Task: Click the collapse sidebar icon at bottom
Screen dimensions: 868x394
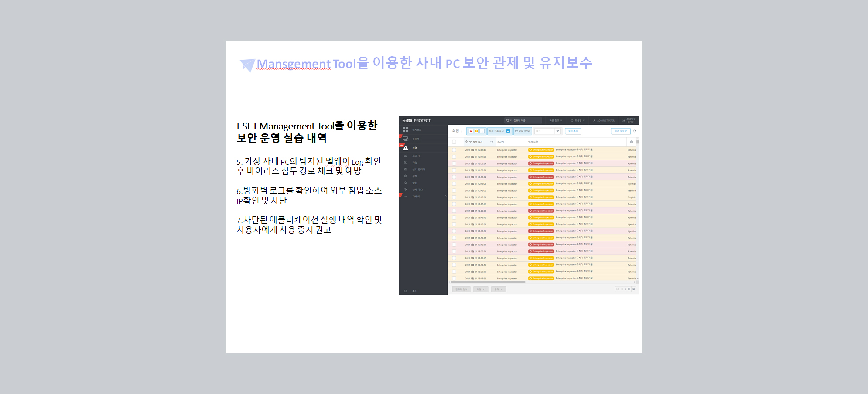Action: 406,291
